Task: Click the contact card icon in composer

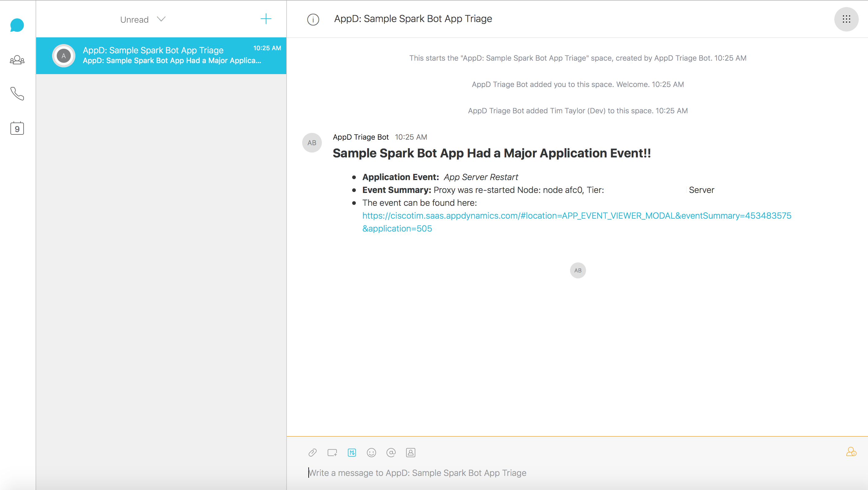Action: coord(410,452)
